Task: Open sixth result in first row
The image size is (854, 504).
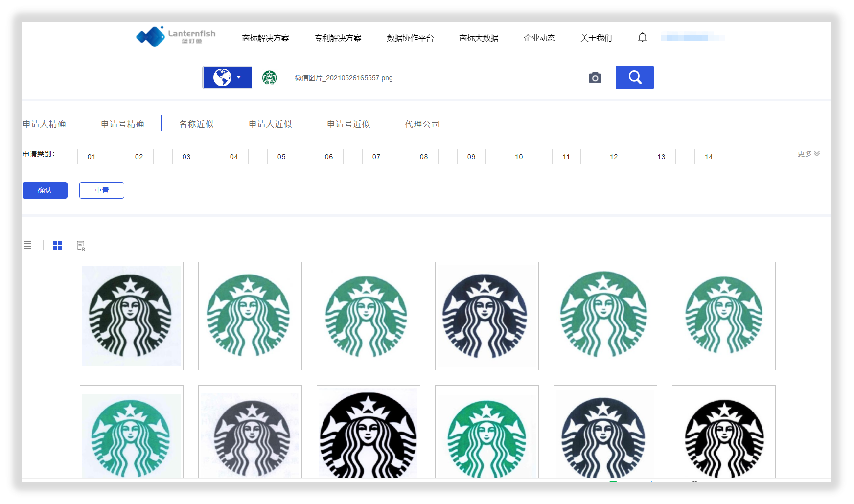Action: pos(724,316)
